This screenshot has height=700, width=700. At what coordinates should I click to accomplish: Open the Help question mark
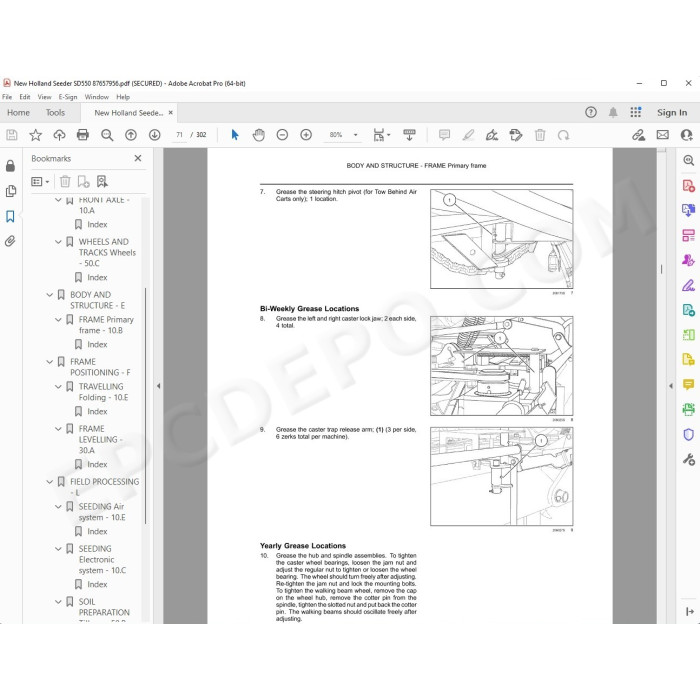coord(591,112)
